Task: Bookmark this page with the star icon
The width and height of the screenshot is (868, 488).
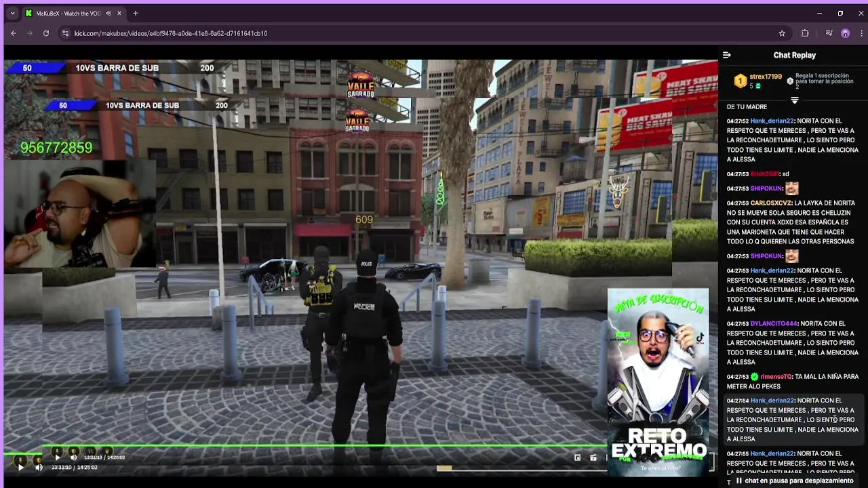Action: (x=782, y=33)
